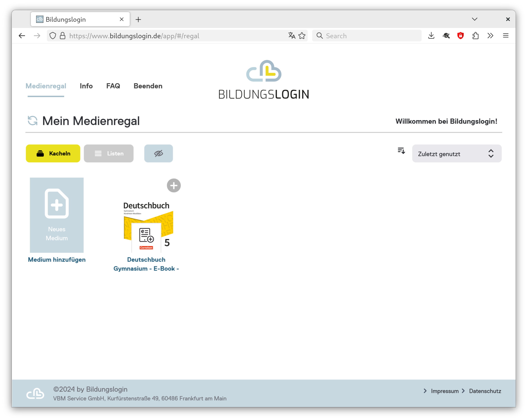Select the Bildungslogin browser tab
This screenshot has width=527, height=420.
coord(80,19)
